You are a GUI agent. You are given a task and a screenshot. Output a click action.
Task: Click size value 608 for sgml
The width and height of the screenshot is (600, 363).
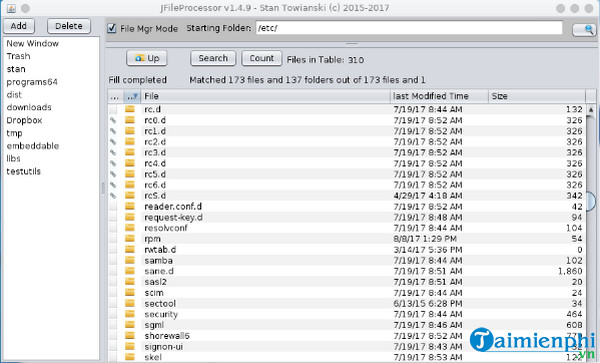click(x=574, y=325)
